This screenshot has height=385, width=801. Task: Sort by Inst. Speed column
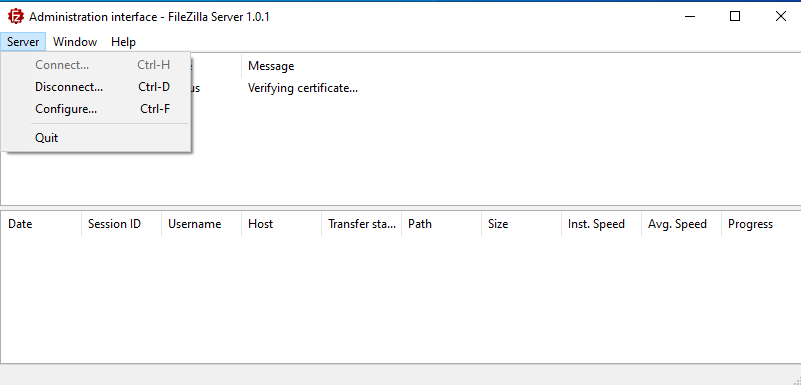coord(601,224)
